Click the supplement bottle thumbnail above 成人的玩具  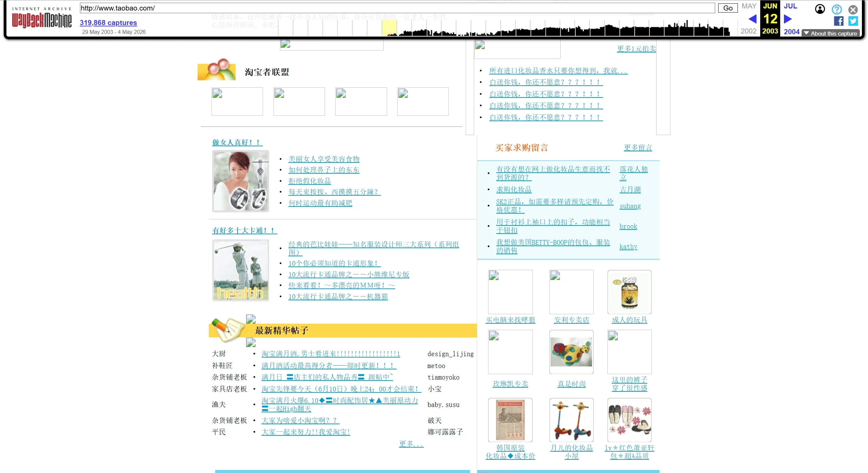(x=629, y=292)
